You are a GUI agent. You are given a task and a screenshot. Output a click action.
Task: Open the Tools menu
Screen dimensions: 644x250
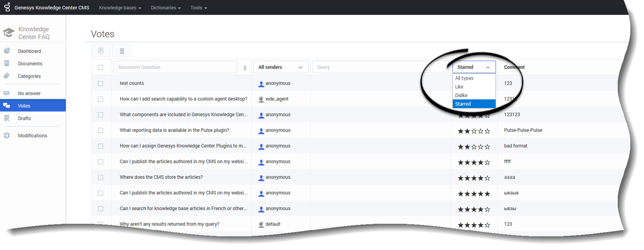click(x=199, y=8)
